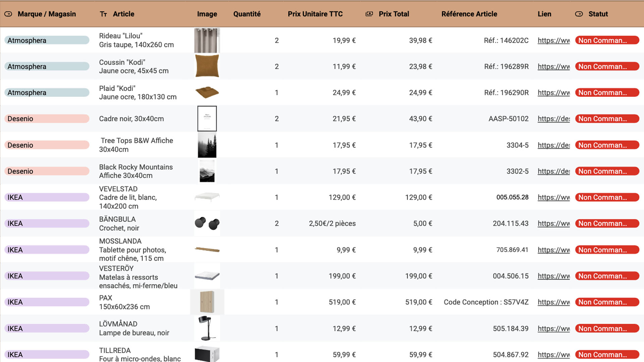The height and width of the screenshot is (362, 644).
Task: Change status of PAX row
Action: point(607,302)
